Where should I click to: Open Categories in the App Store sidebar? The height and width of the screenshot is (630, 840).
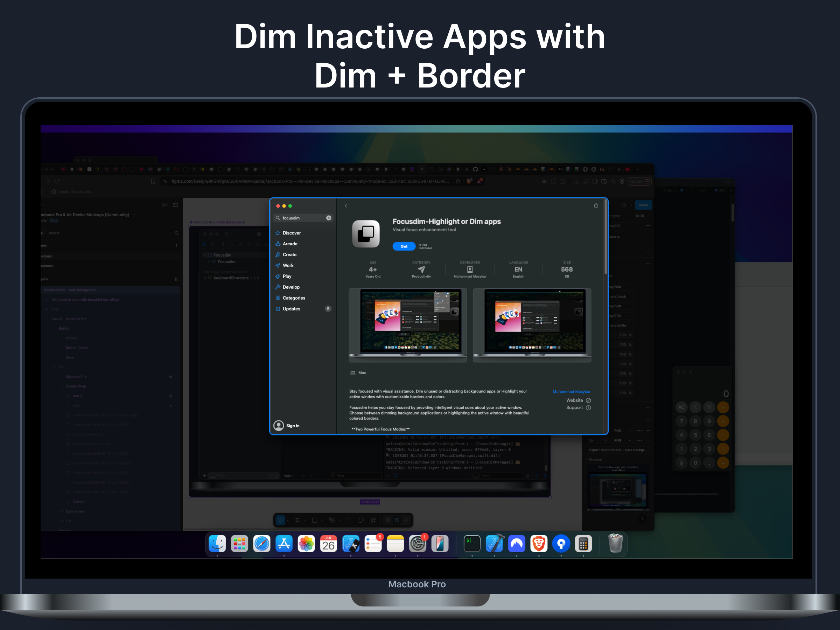303,298
